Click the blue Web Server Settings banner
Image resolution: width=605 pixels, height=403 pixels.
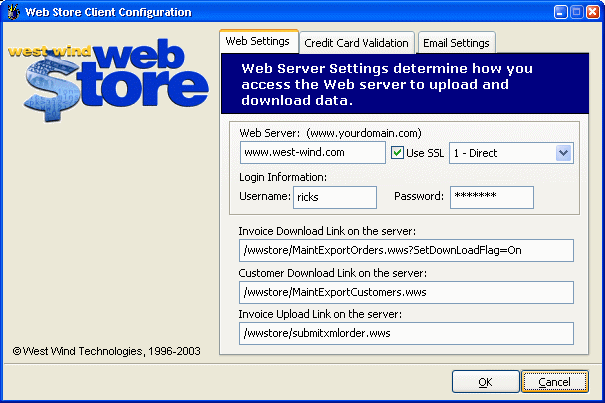(406, 84)
